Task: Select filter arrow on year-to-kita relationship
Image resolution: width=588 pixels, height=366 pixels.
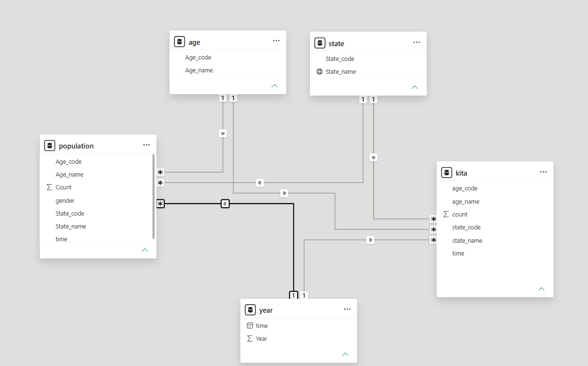Action: 370,240
